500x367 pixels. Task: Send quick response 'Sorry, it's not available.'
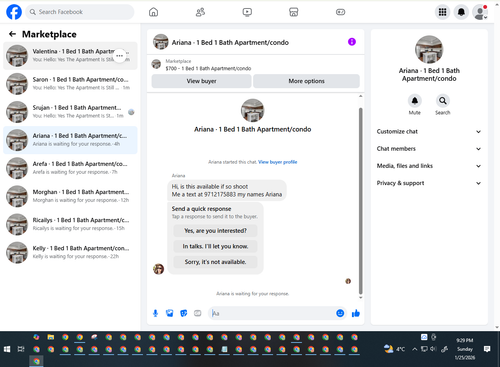(x=215, y=262)
